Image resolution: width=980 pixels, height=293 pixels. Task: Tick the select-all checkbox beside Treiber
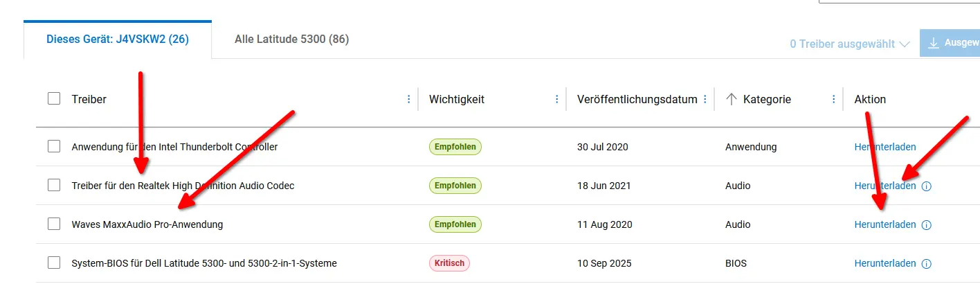pos(54,99)
